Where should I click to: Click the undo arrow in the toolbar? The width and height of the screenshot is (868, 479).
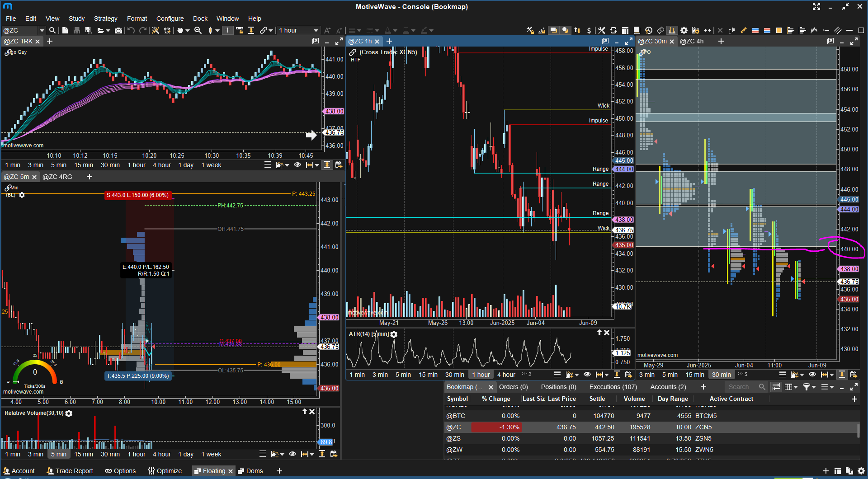pos(131,30)
